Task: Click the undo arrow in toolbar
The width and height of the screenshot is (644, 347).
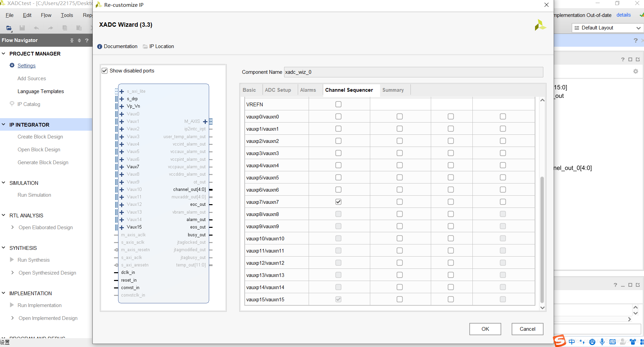Action: (x=36, y=28)
